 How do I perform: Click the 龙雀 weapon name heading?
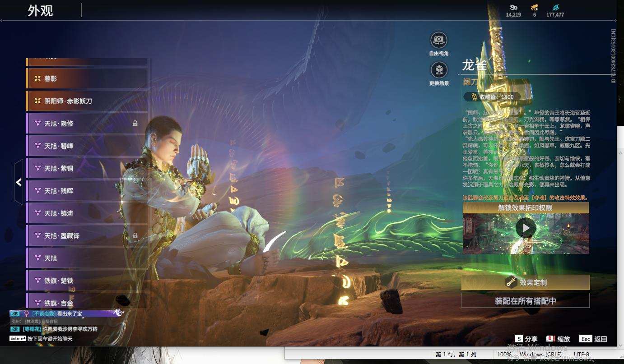[475, 65]
